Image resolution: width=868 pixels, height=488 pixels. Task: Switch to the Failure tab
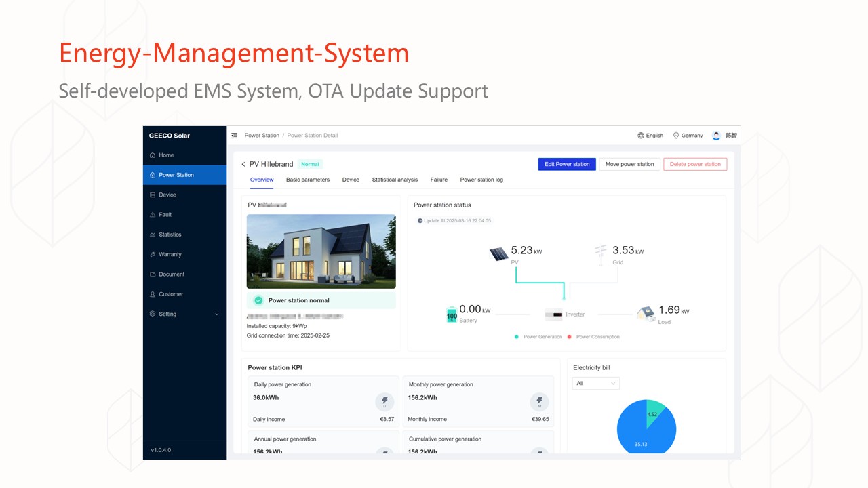point(439,180)
